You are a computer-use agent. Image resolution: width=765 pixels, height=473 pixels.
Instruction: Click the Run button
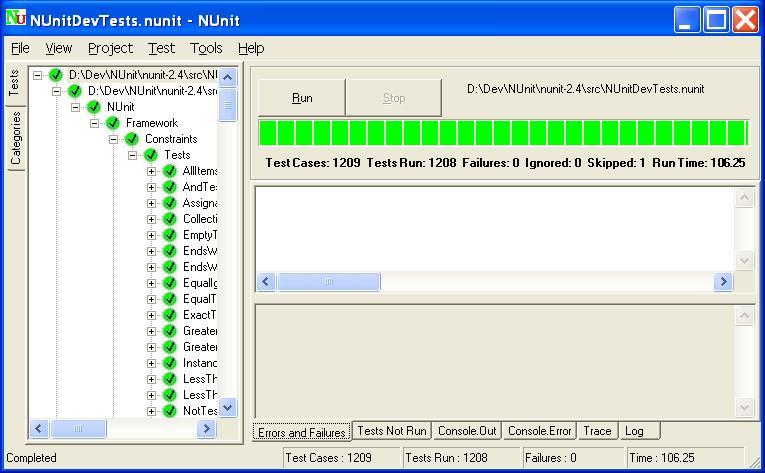coord(302,98)
